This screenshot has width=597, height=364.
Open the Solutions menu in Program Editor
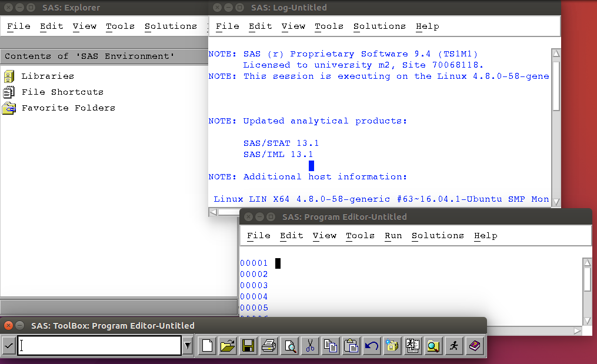pyautogui.click(x=438, y=236)
